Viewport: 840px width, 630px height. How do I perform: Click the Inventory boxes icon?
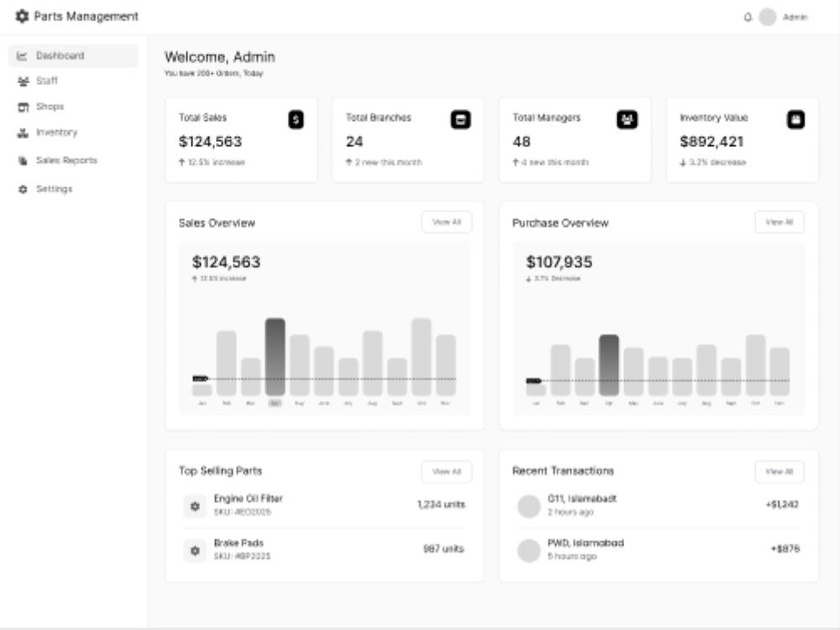point(23,133)
